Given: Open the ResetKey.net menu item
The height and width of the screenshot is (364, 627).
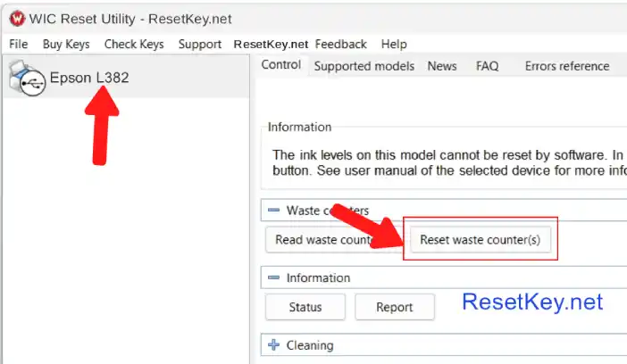Looking at the screenshot, I should [271, 44].
